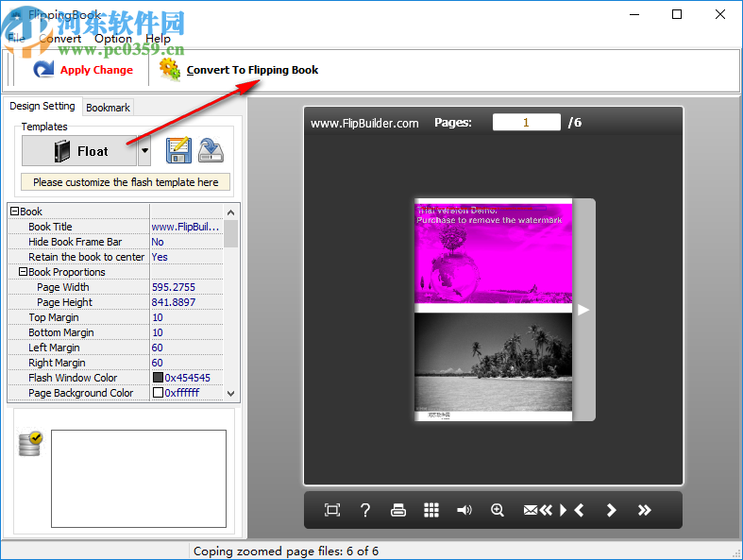Select the Book Title value field
This screenshot has height=560, width=743.
(x=186, y=227)
